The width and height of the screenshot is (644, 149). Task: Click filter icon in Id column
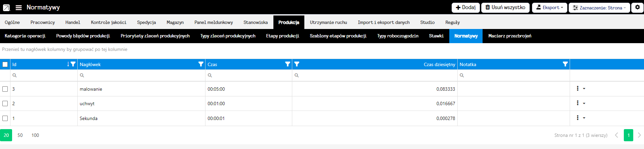pyautogui.click(x=73, y=64)
